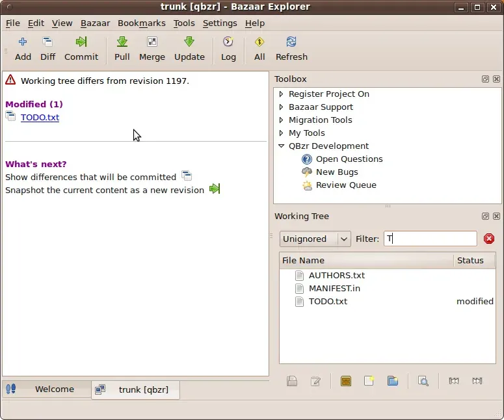Open Open Questions in QBzr Development
This screenshot has height=420, width=504.
(349, 159)
